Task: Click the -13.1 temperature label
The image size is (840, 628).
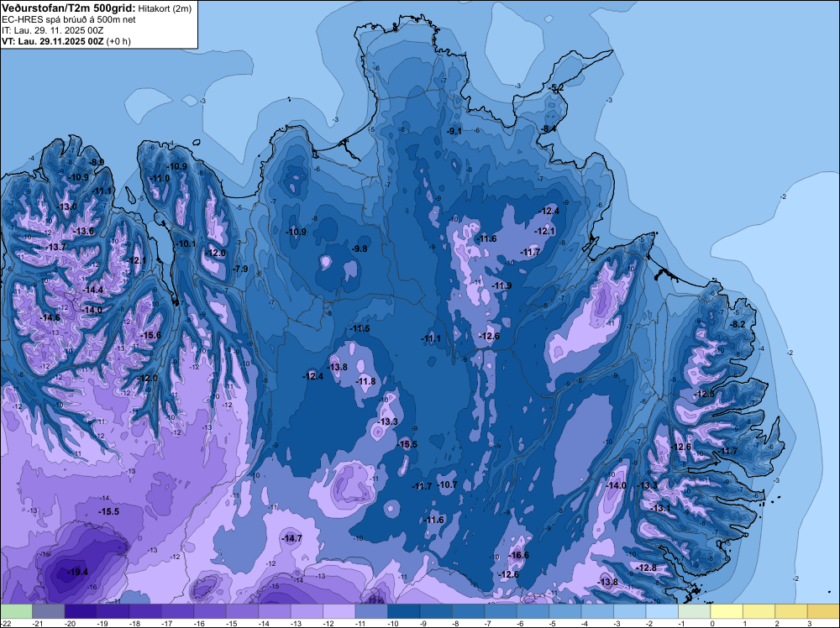Action: click(660, 509)
